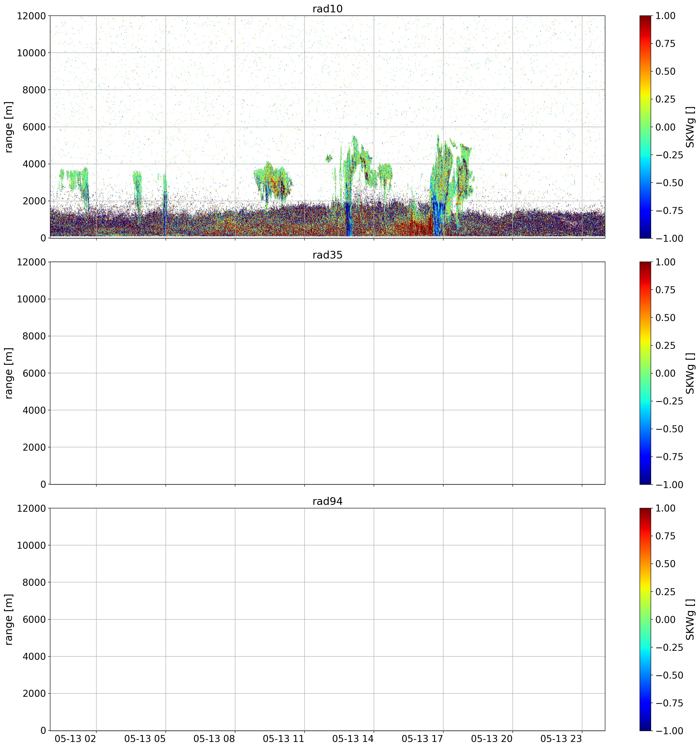Screen dimensions: 700x748
Task: Click the rad10 panel title
Action: click(327, 9)
